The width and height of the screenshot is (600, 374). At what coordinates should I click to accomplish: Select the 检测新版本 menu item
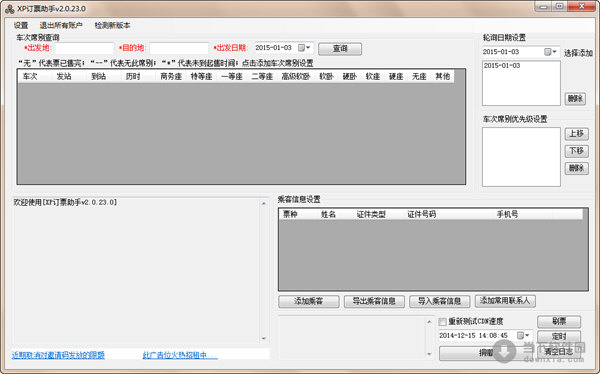click(112, 26)
